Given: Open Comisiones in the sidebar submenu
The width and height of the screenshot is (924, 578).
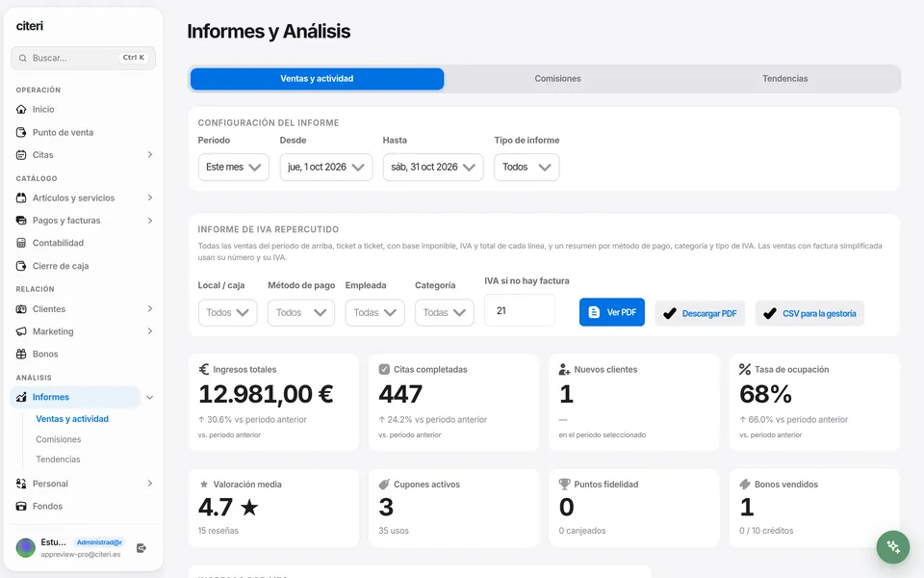Looking at the screenshot, I should coord(59,439).
